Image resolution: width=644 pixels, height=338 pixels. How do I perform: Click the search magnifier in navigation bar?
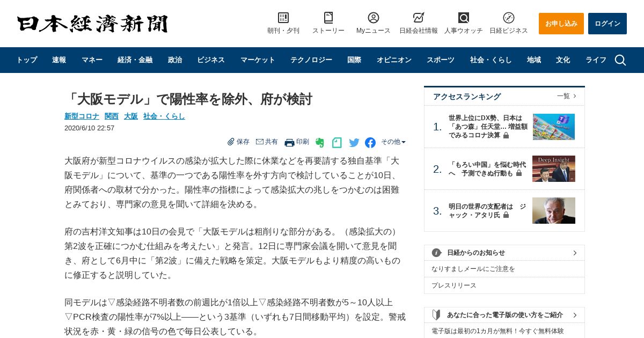pos(620,60)
